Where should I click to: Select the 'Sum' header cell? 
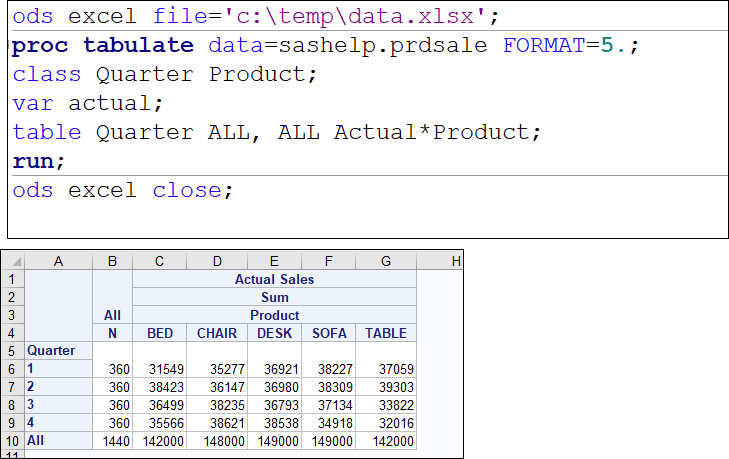pyautogui.click(x=274, y=297)
